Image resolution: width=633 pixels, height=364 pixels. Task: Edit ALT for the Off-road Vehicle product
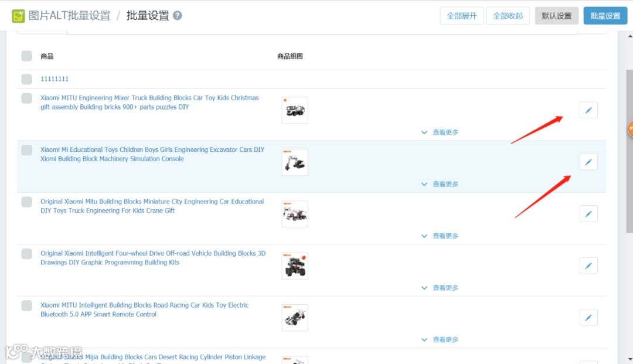pyautogui.click(x=588, y=266)
